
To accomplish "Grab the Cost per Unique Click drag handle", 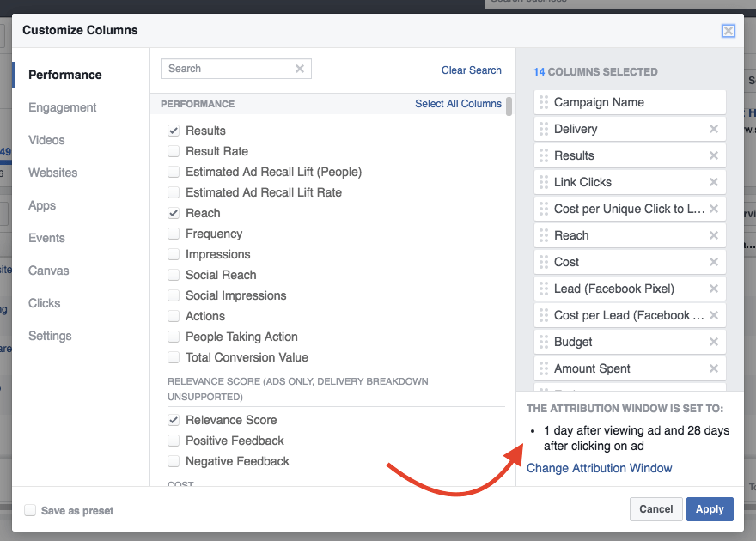I will pyautogui.click(x=544, y=209).
